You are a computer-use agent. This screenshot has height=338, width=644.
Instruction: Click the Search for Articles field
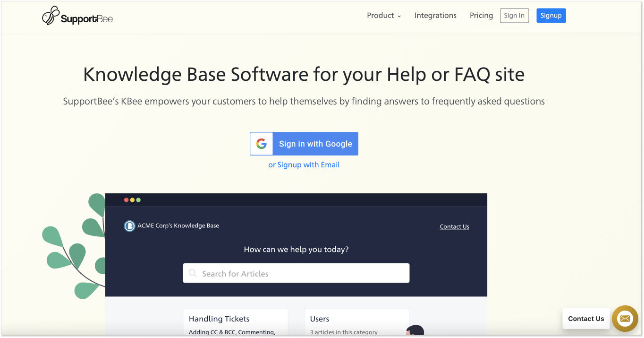[x=296, y=273]
